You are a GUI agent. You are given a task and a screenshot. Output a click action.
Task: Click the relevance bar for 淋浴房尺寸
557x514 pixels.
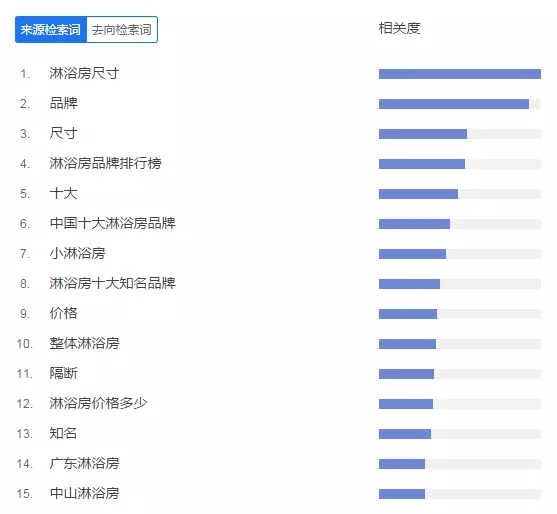(x=460, y=74)
